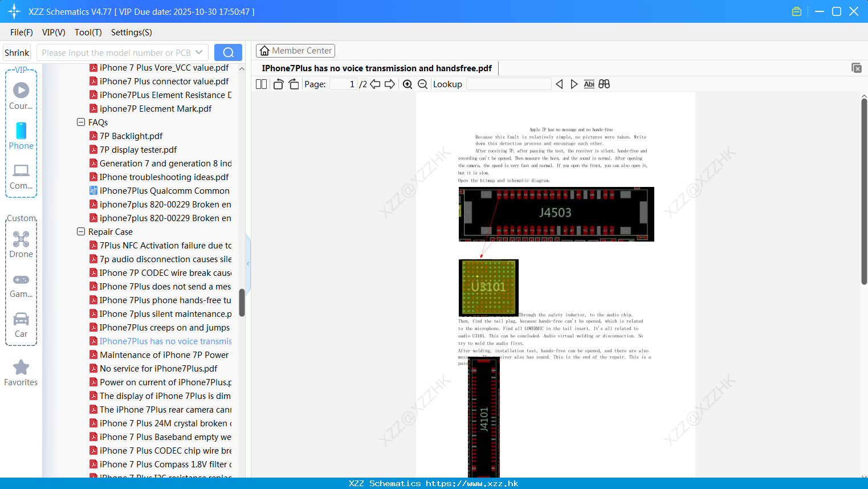Viewport: 868px width, 489px height.
Task: Click the blue search button
Action: [x=228, y=52]
